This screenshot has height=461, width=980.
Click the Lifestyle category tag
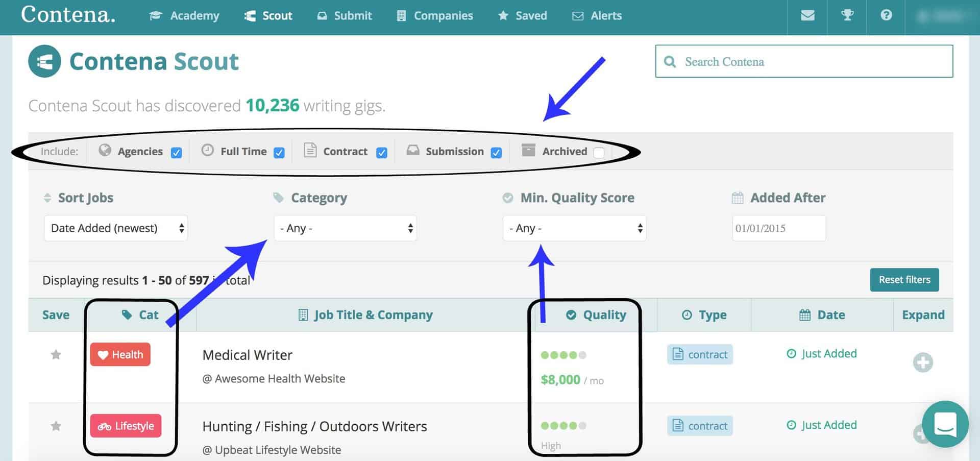[x=126, y=426]
